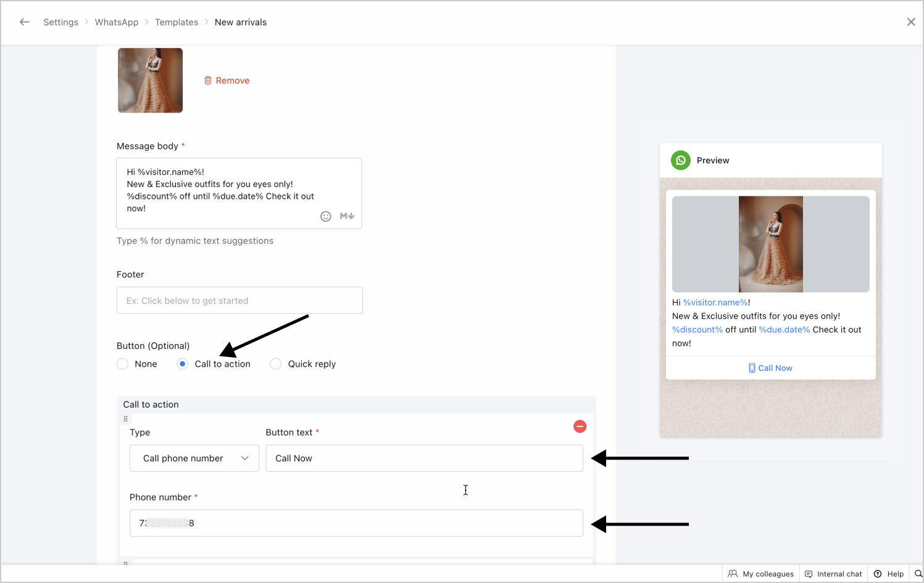Close the template editor with X
The image size is (924, 583).
pyautogui.click(x=911, y=22)
